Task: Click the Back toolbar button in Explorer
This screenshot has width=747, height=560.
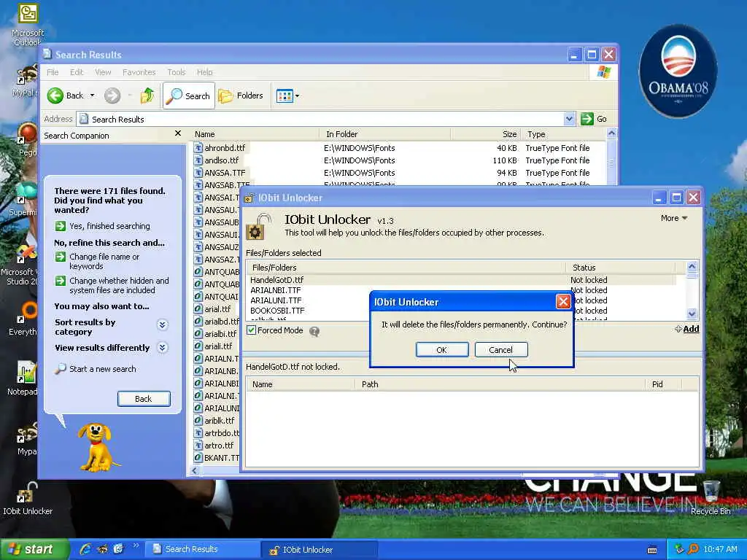Action: (x=66, y=96)
